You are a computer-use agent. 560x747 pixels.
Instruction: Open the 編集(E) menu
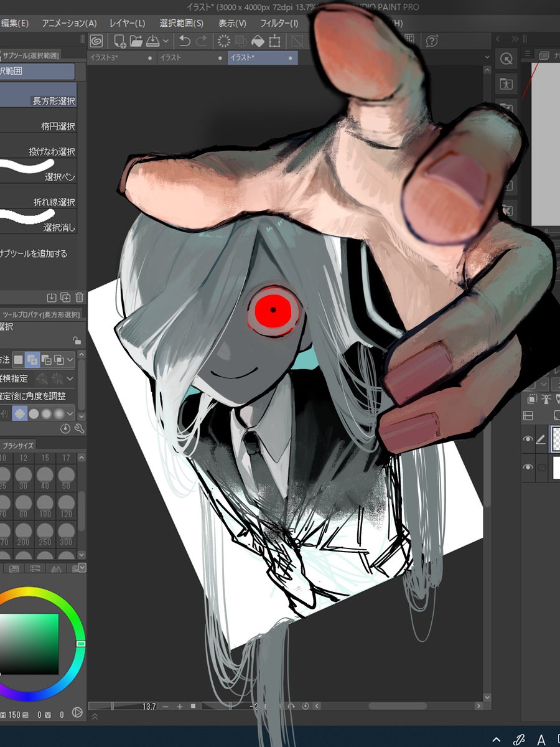pos(15,23)
